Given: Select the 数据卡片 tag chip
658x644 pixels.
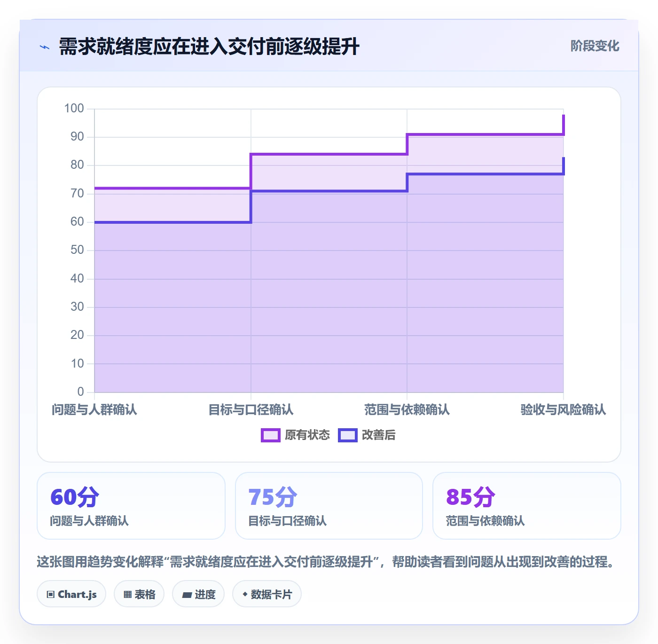Looking at the screenshot, I should tap(267, 594).
